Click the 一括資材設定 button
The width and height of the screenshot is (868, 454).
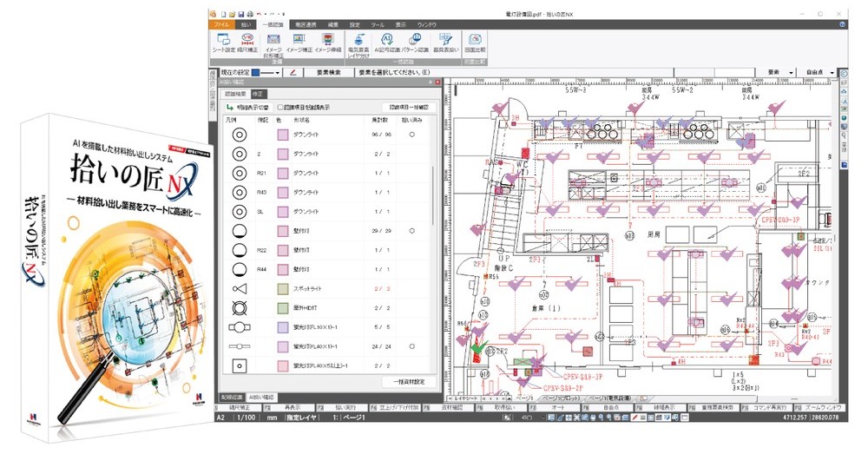(409, 382)
